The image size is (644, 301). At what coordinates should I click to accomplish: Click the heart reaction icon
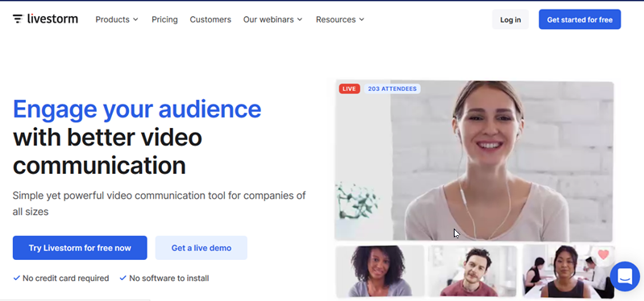click(x=604, y=254)
